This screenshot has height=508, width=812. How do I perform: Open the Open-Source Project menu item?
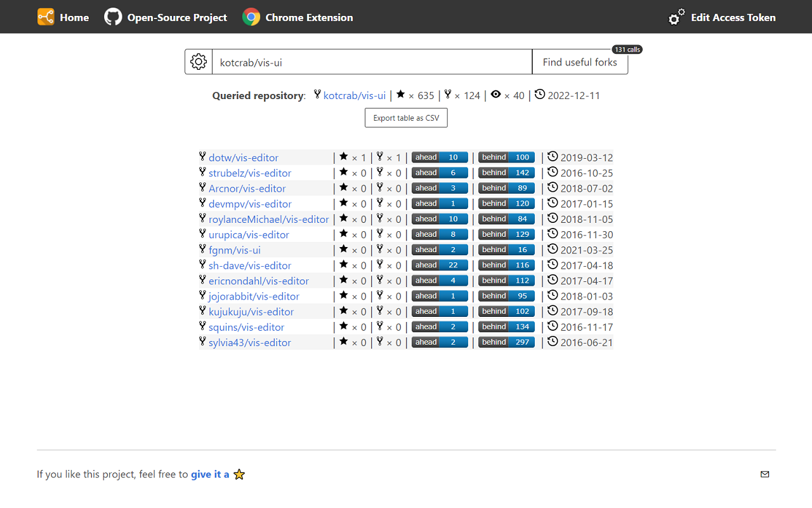[x=177, y=18]
